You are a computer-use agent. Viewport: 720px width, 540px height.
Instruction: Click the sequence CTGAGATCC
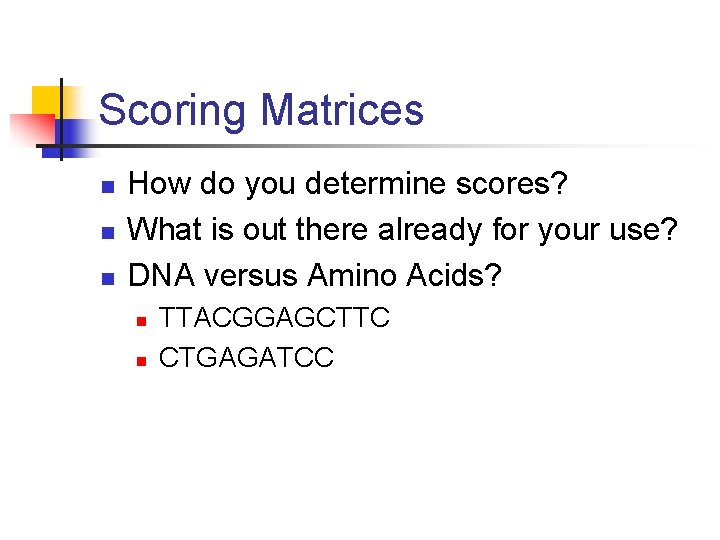click(x=246, y=357)
